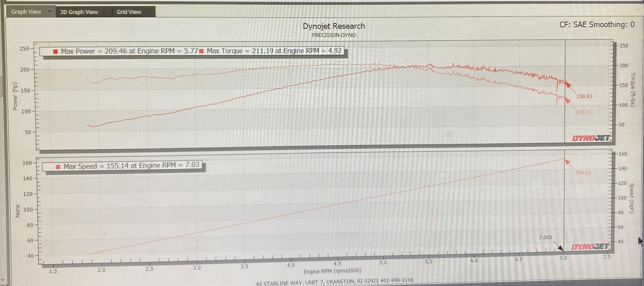Close the Graph View tab
644x286 pixels.
(x=49, y=12)
